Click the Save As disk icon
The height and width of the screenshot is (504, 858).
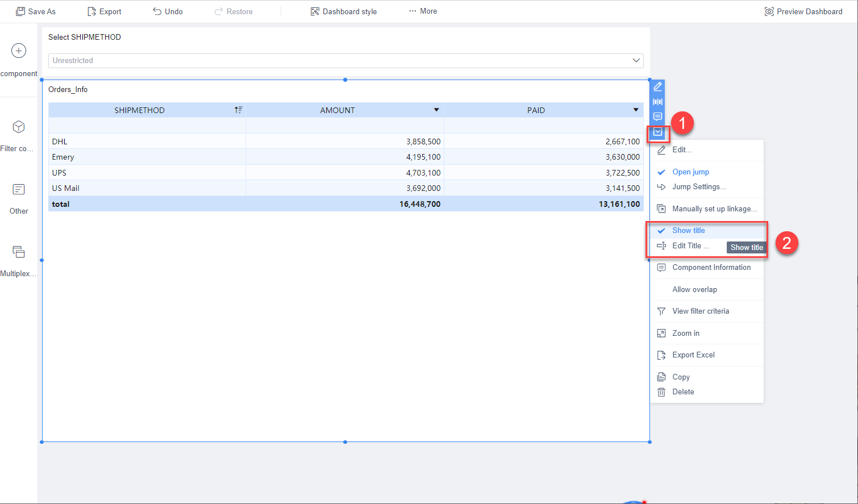point(20,11)
